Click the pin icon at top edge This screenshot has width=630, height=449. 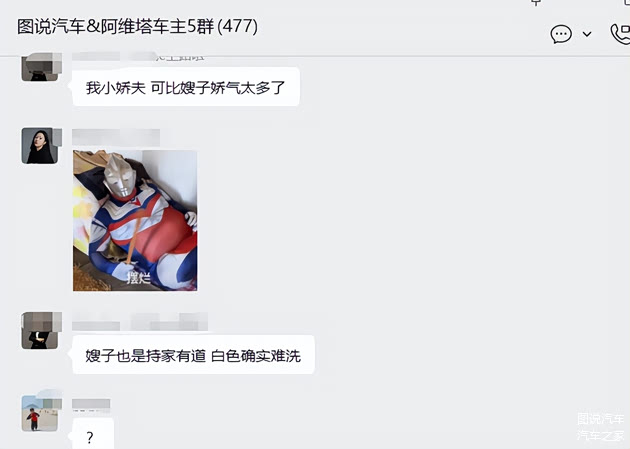(536, 2)
